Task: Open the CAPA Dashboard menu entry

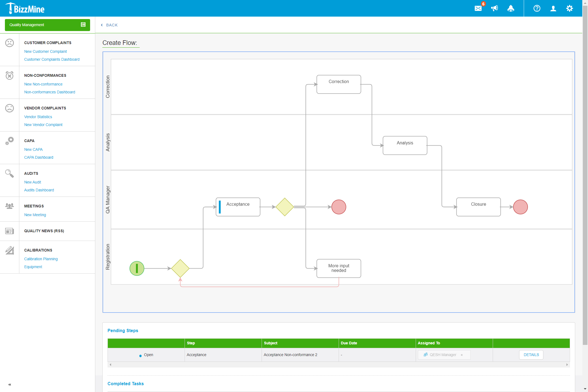Action: pyautogui.click(x=39, y=157)
